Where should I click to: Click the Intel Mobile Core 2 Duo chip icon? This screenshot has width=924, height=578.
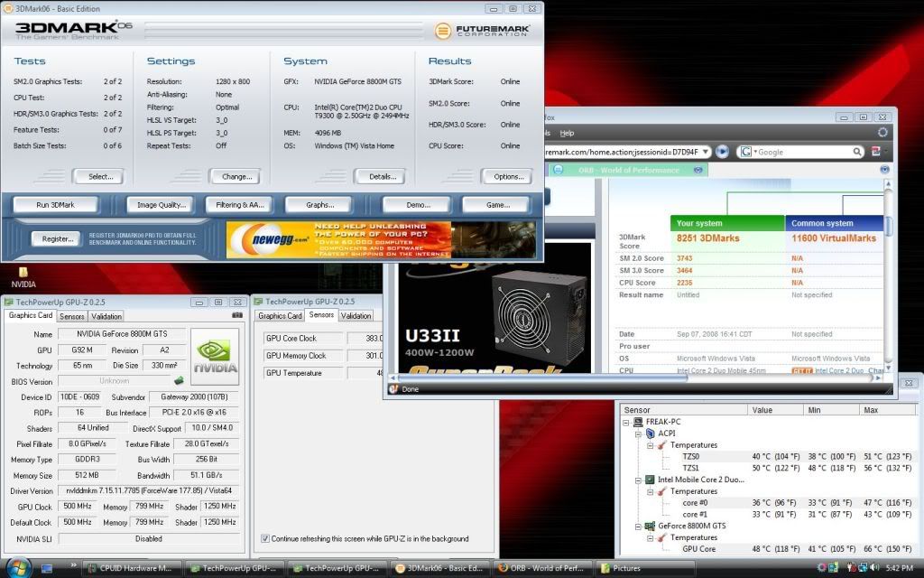pos(650,480)
